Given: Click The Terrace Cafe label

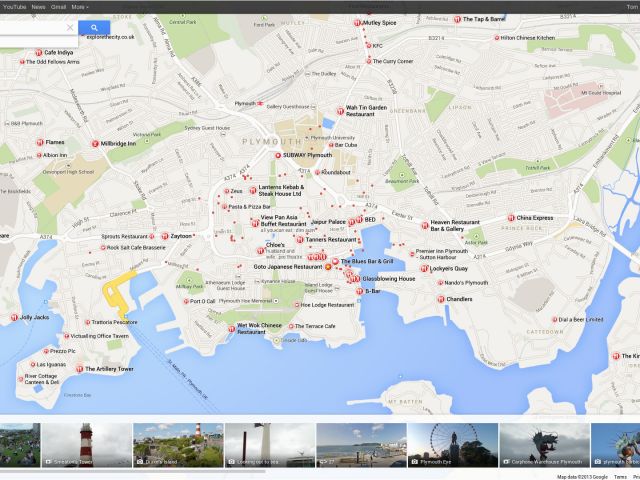Looking at the screenshot, I should pyautogui.click(x=315, y=326).
